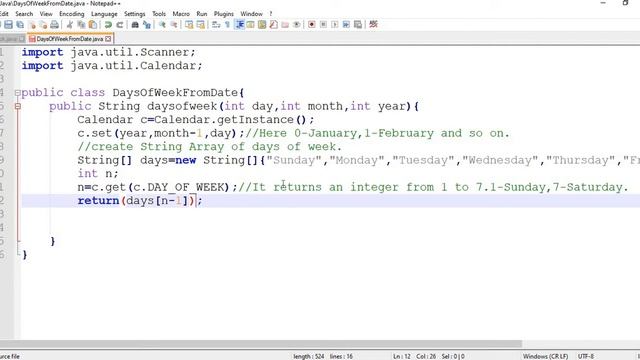Screen dimensions: 640x360
Task: Open the User Defined Language icon
Action: pyautogui.click(x=250, y=24)
